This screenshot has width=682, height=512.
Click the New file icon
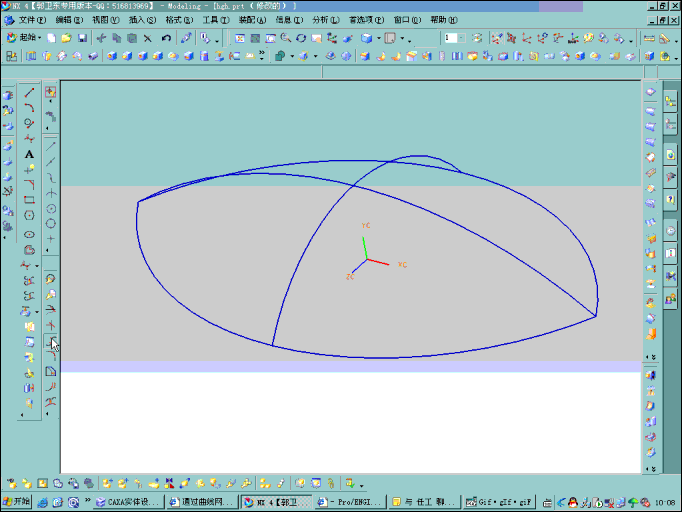51,38
